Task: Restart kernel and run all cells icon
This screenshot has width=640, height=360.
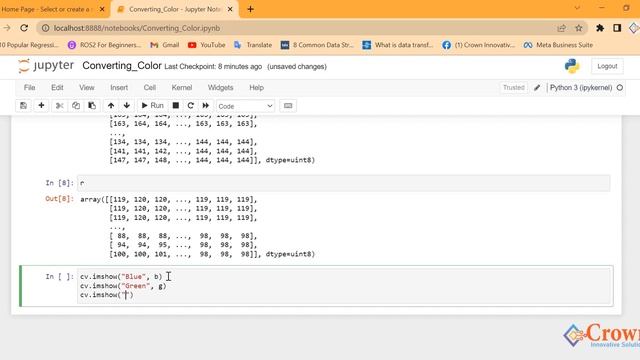Action: (x=206, y=106)
